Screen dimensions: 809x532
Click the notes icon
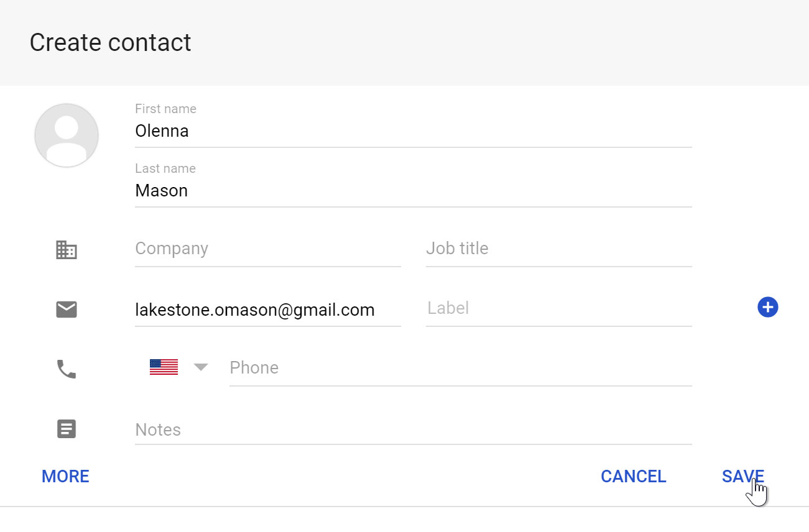pyautogui.click(x=67, y=429)
